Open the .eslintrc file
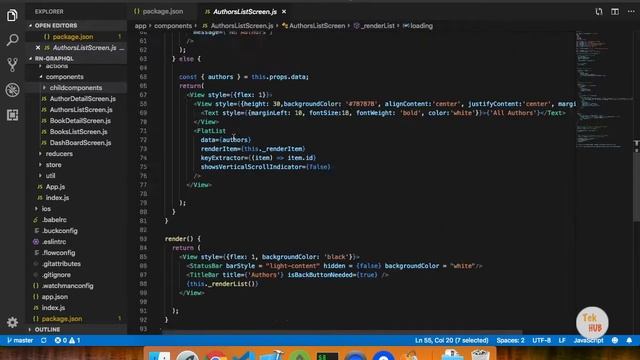Image resolution: width=640 pixels, height=360 pixels. coord(54,242)
